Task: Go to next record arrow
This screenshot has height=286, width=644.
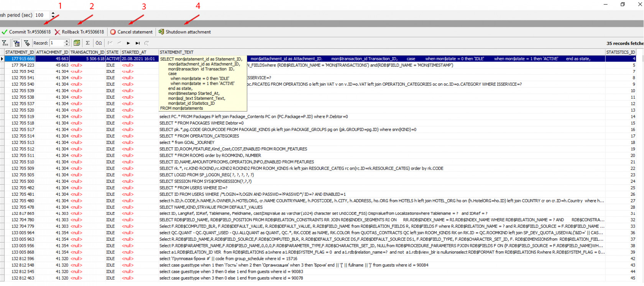Action: click(128, 43)
